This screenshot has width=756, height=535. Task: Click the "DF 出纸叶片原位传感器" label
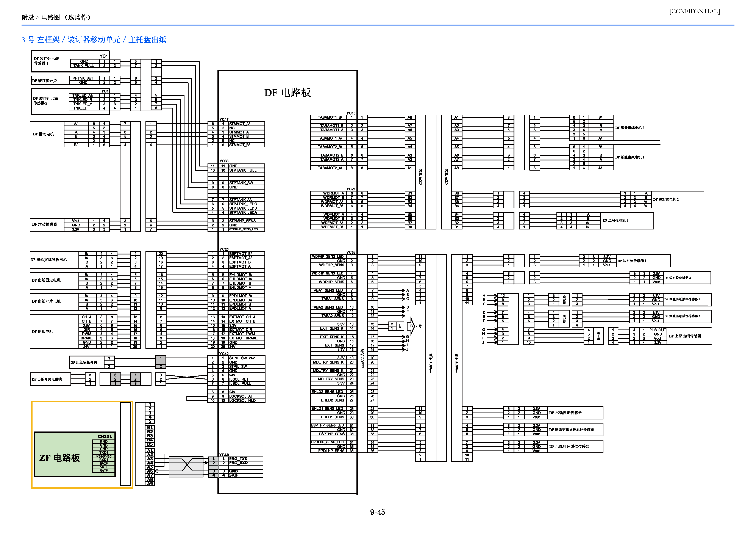[569, 446]
